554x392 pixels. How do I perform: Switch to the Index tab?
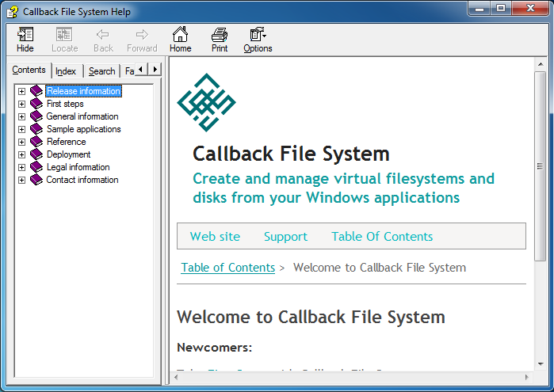(x=66, y=71)
